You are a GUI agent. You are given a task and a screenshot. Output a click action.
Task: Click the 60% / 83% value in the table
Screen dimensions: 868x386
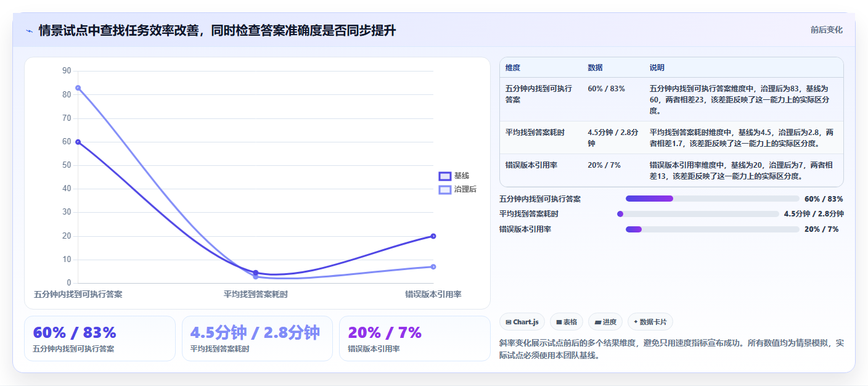coord(607,89)
